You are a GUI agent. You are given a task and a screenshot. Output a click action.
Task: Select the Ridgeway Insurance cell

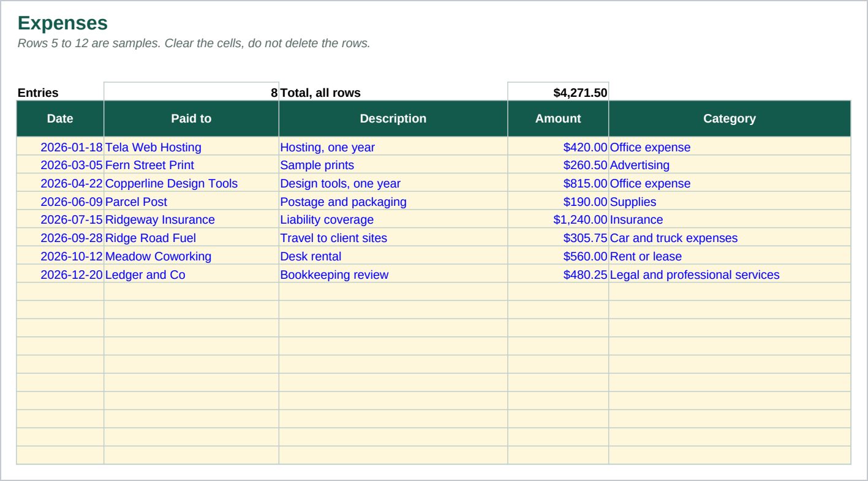[x=191, y=219]
